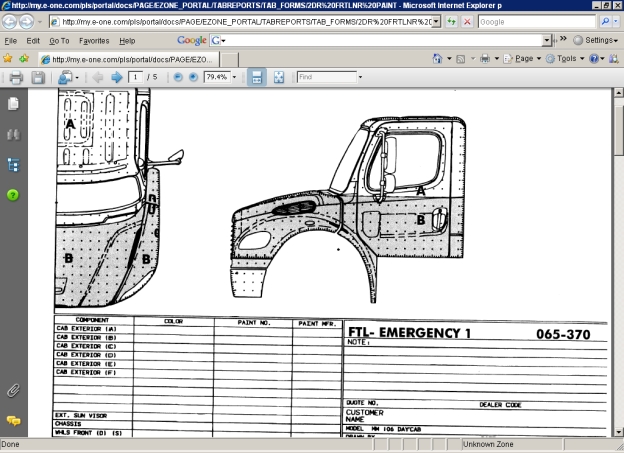Refresh the page with the green arrows icon
The image size is (624, 453).
pyautogui.click(x=451, y=21)
